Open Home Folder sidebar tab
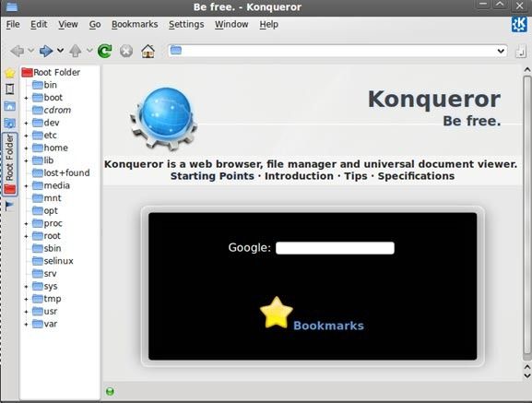This screenshot has width=532, height=403. (10, 106)
